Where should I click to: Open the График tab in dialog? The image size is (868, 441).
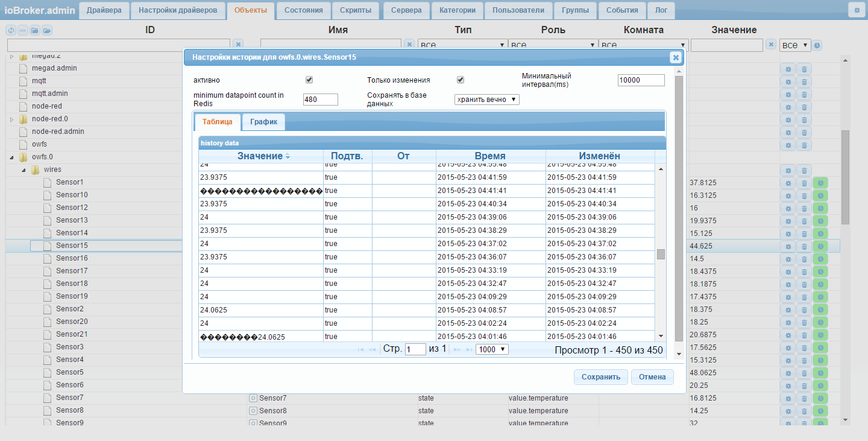tap(264, 122)
